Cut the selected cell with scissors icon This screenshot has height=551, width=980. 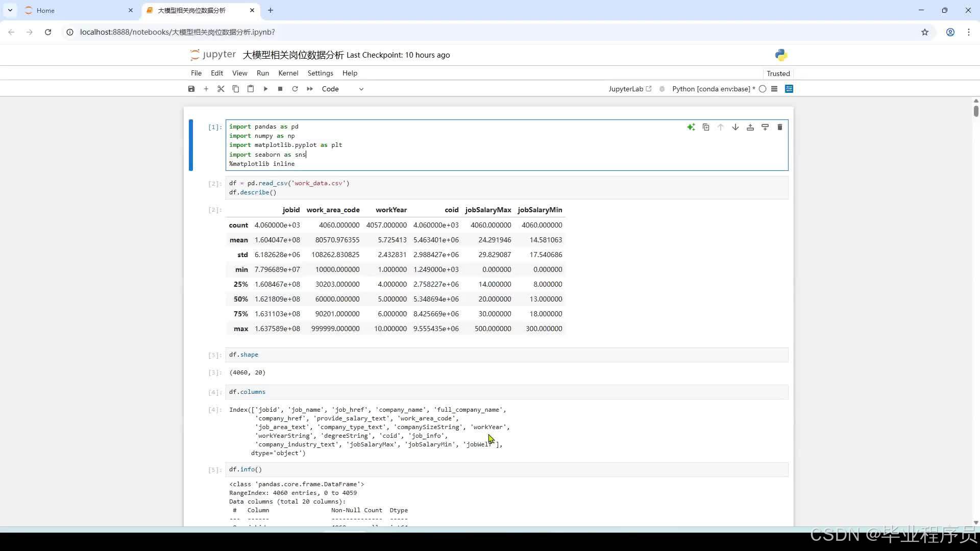(221, 89)
